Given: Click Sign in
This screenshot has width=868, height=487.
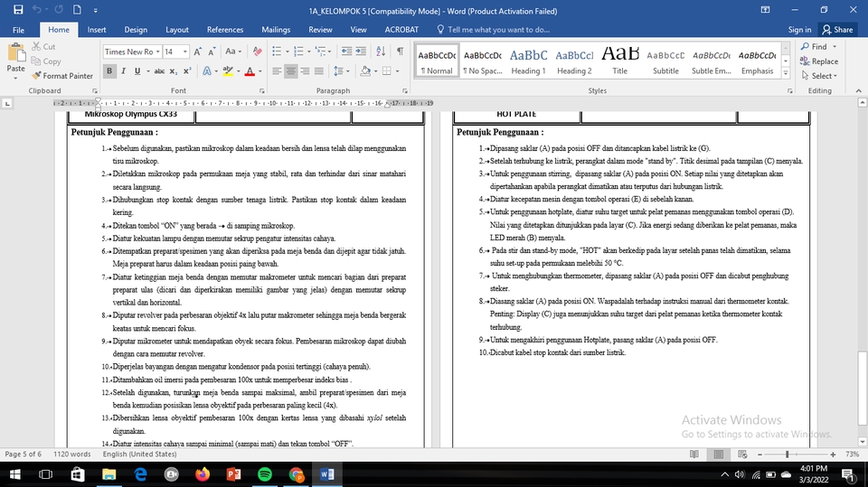Looking at the screenshot, I should coord(799,30).
